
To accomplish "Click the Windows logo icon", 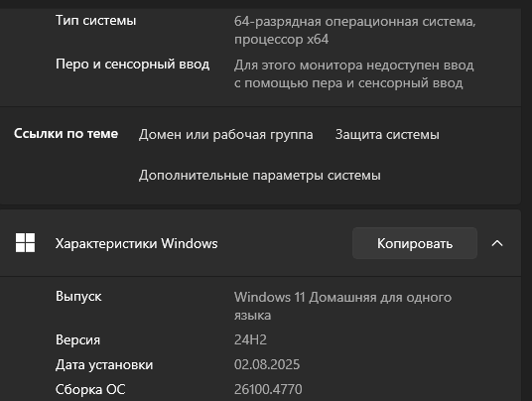I will pos(25,243).
